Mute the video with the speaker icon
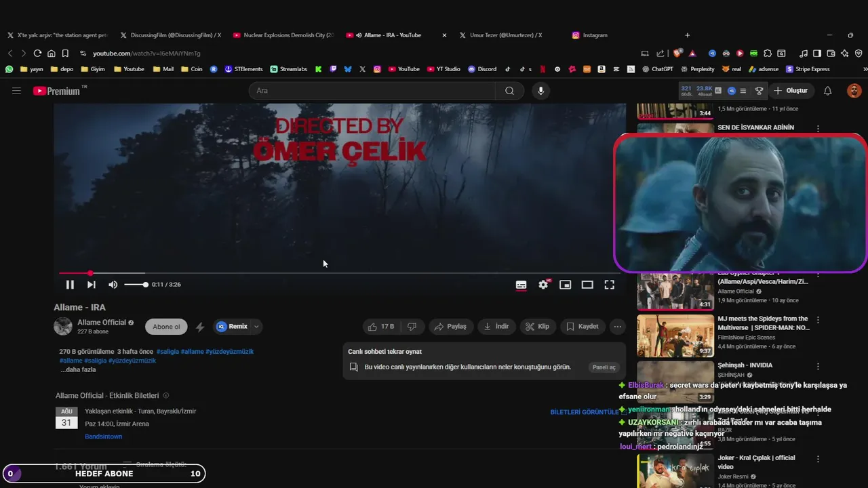This screenshot has width=868, height=488. (113, 285)
